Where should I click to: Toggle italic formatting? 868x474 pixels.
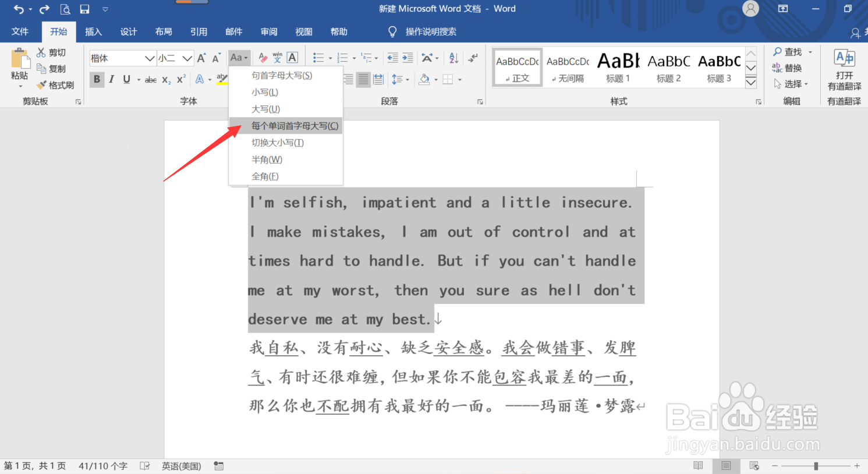click(111, 79)
